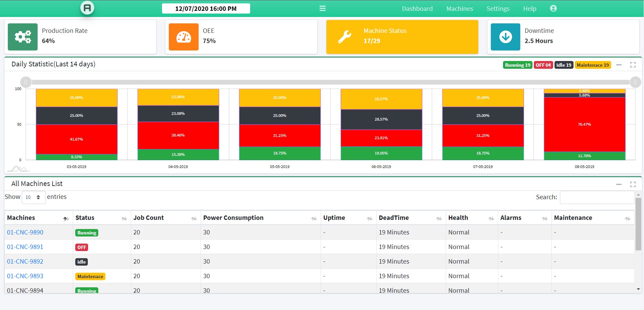Open machine link 01-CNC-9890

25,232
